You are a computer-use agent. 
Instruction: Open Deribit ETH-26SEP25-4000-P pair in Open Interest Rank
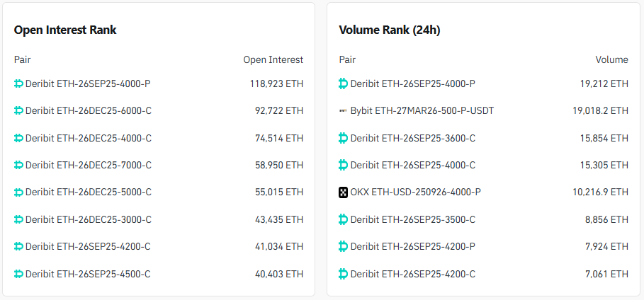point(88,83)
